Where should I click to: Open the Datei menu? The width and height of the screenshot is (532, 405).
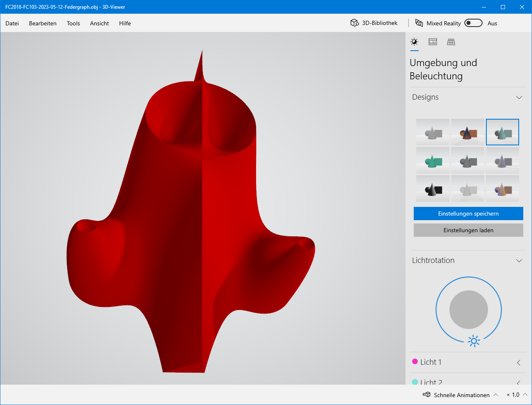(12, 23)
